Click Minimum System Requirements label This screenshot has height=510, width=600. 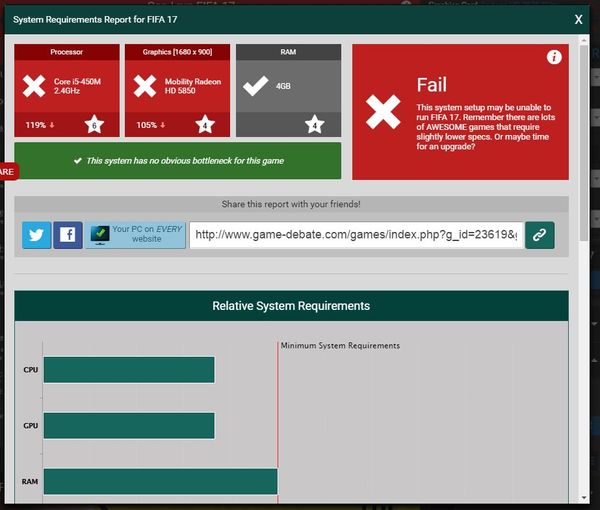coord(340,345)
